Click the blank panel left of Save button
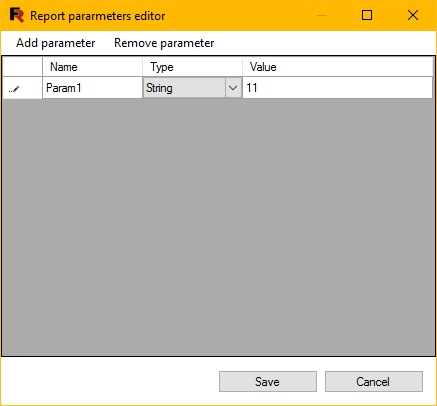 (110, 381)
